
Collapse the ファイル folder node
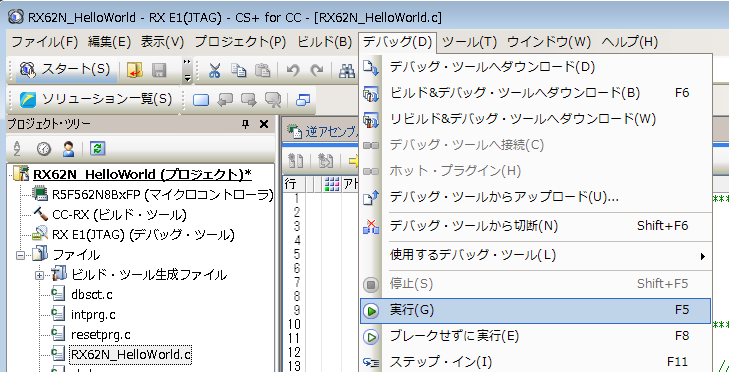click(20, 255)
